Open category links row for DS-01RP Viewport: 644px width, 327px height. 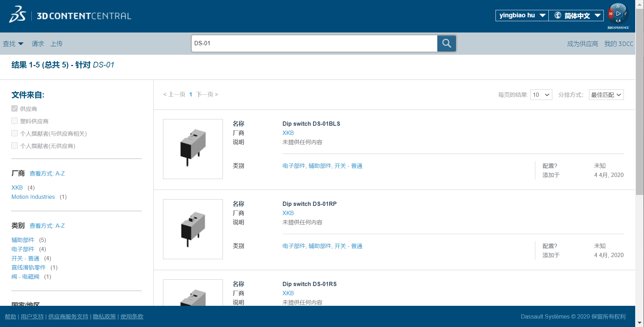(322, 246)
